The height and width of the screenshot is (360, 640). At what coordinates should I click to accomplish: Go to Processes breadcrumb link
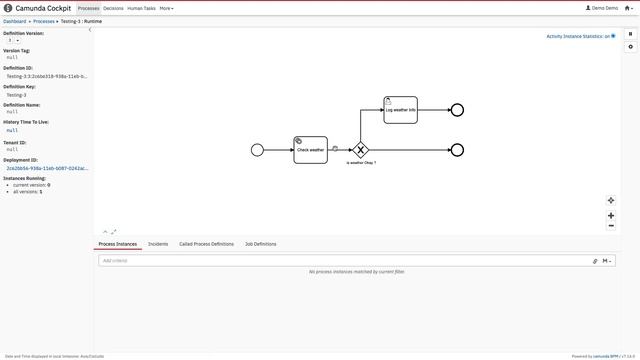(44, 21)
